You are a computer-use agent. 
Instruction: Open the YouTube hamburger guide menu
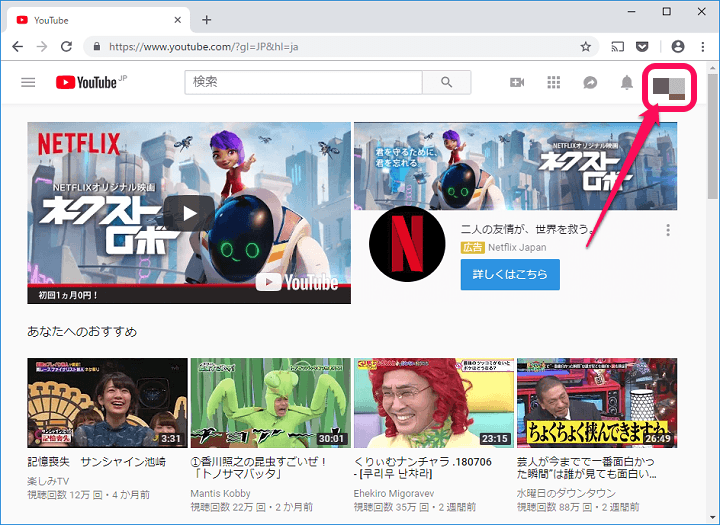tap(28, 82)
